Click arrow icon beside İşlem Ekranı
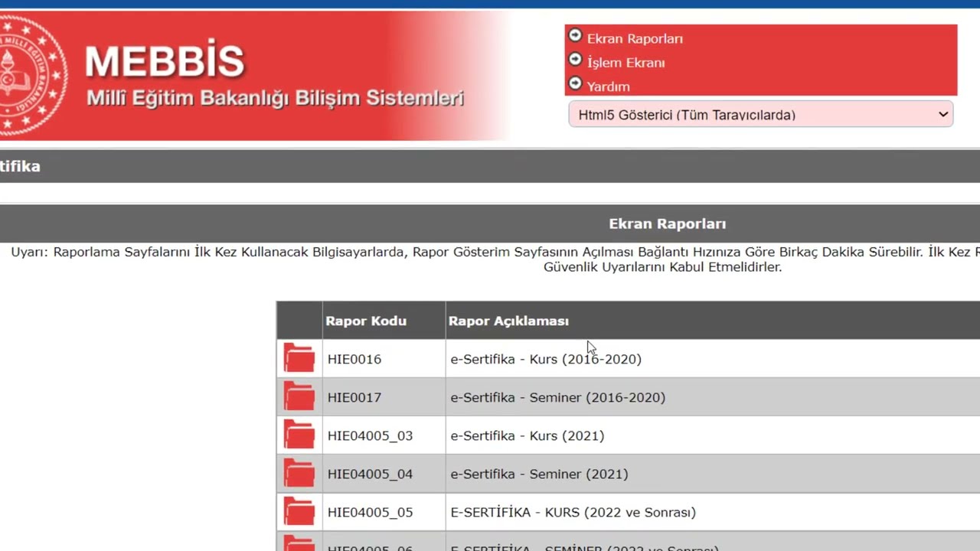The width and height of the screenshot is (980, 551). pos(576,60)
